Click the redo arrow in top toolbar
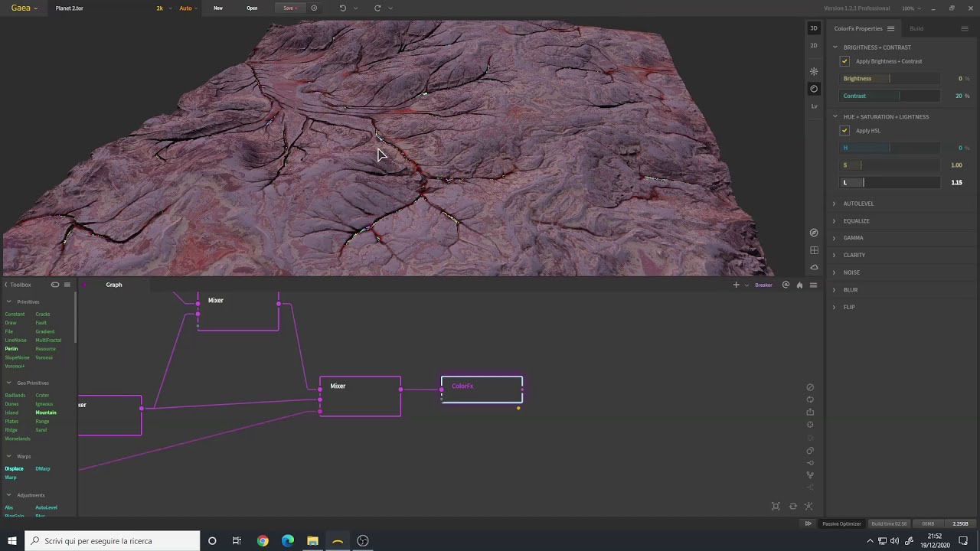This screenshot has height=551, width=980. pos(377,8)
